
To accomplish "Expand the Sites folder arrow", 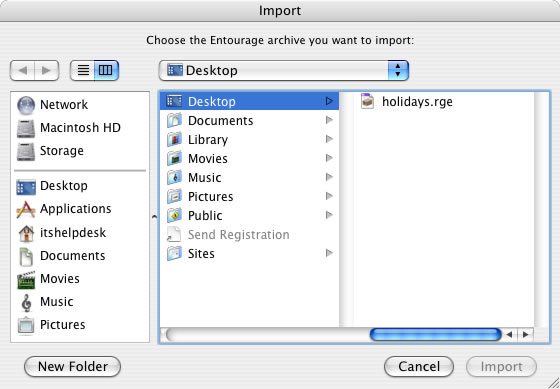I will click(x=329, y=253).
